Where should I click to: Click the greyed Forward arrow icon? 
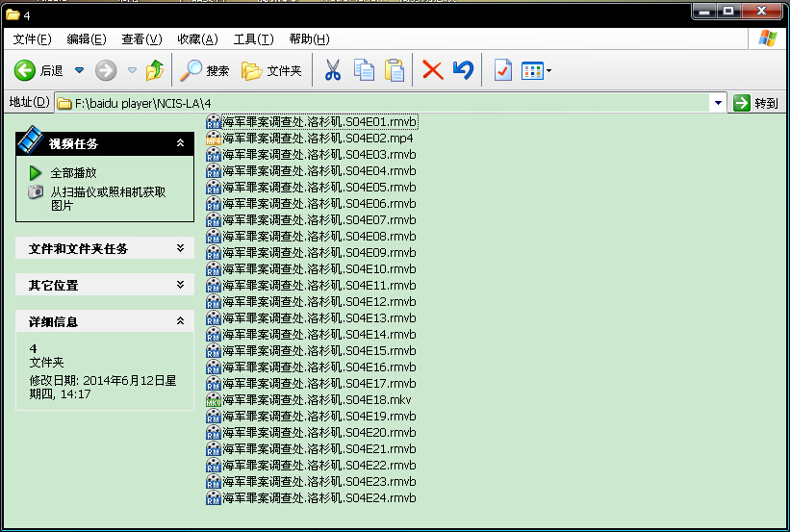tap(106, 70)
